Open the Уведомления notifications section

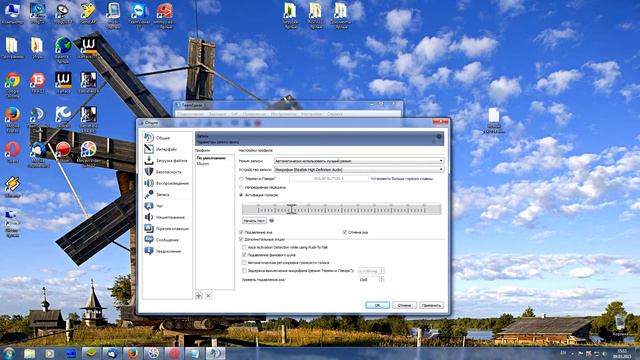[x=167, y=251]
